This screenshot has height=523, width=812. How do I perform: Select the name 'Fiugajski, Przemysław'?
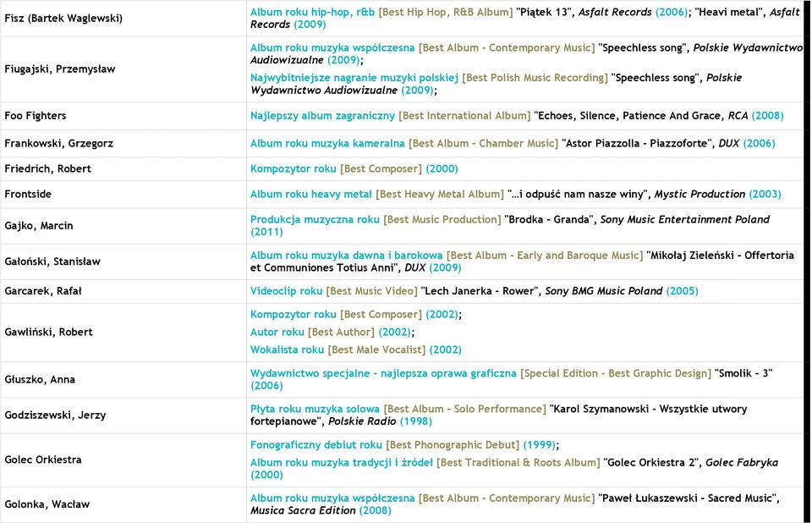point(60,69)
